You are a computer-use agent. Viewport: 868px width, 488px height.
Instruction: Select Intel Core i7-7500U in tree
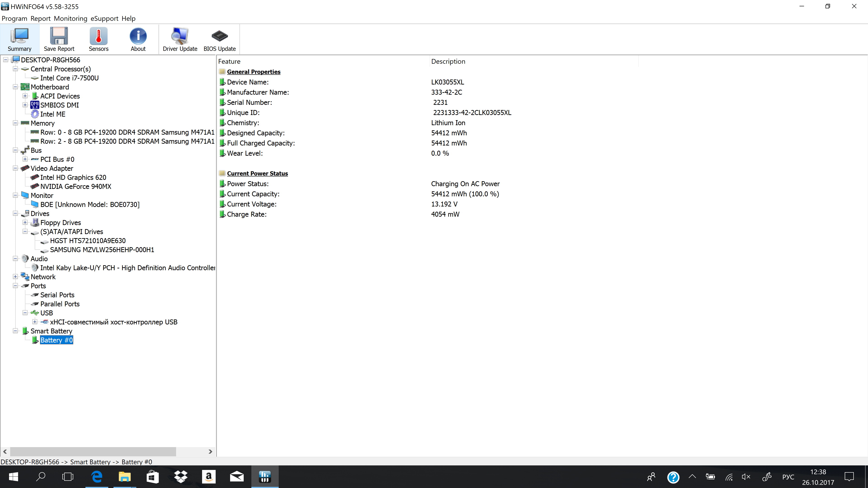[x=69, y=78]
